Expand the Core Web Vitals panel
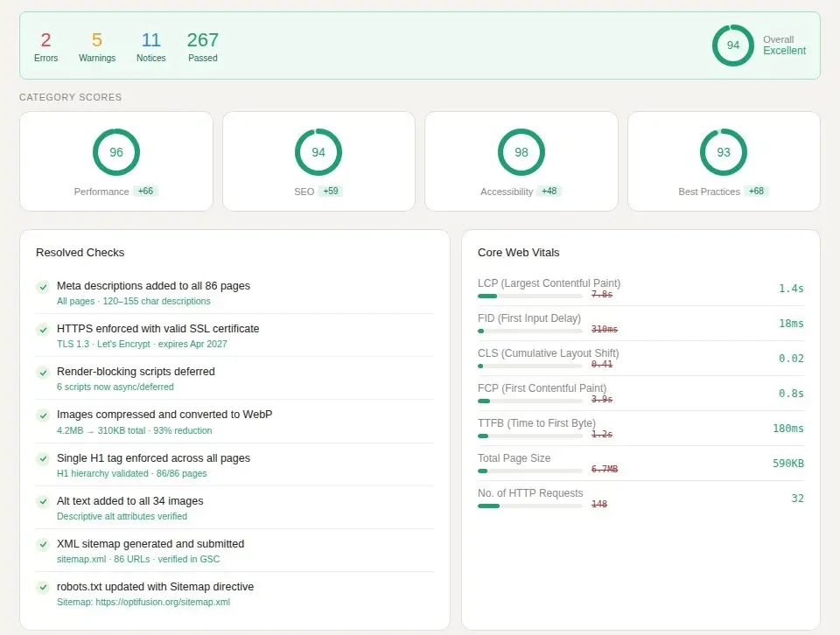 [x=517, y=253]
